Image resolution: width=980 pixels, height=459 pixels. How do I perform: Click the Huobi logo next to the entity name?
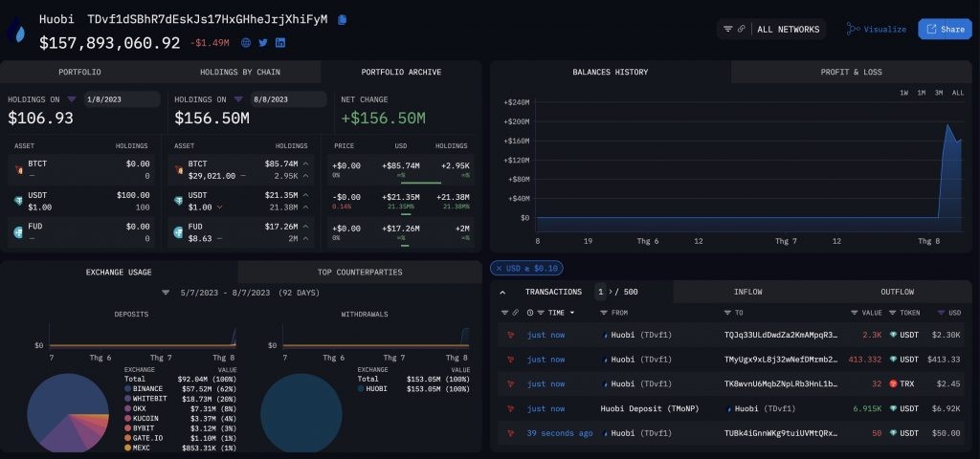(x=17, y=30)
